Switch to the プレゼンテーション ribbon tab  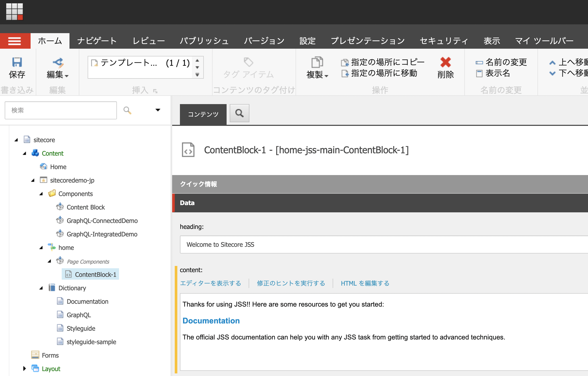pos(368,41)
